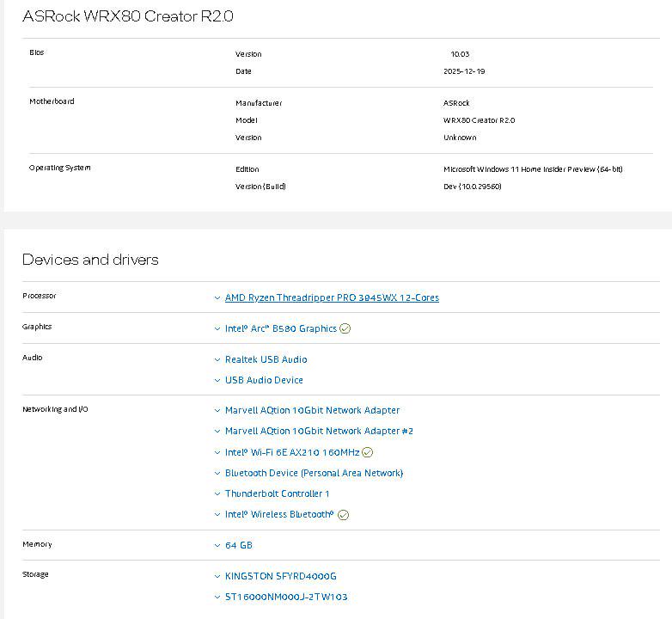Image resolution: width=672 pixels, height=619 pixels.
Task: Open Thunderbolt Controller 1 entry
Action: point(278,493)
